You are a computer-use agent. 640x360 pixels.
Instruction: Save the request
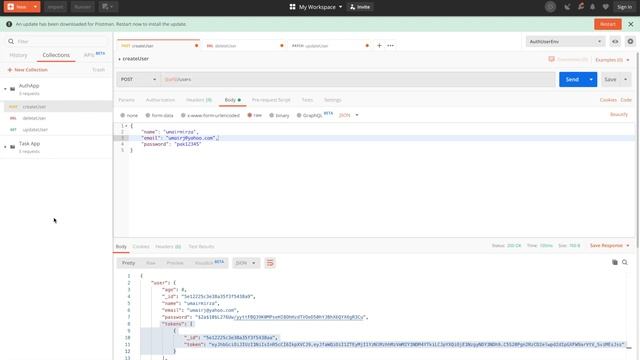tap(610, 79)
